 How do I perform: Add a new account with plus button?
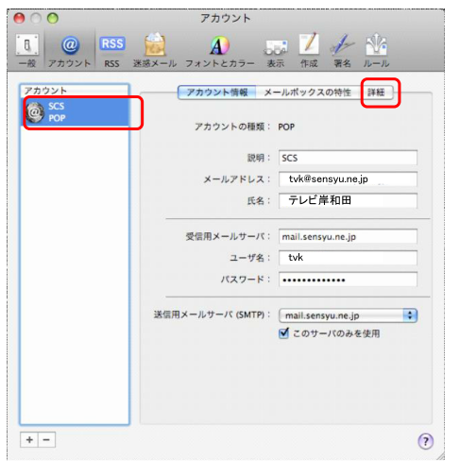(29, 439)
